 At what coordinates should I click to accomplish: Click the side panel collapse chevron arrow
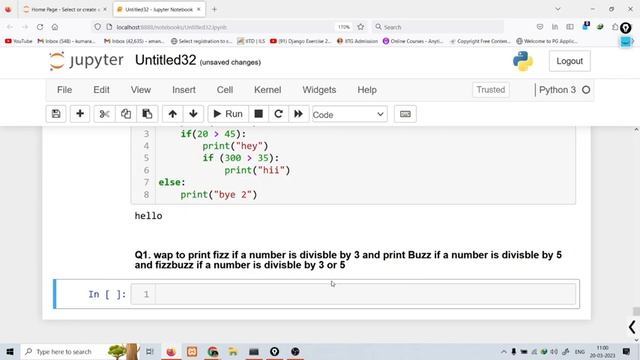click(632, 327)
